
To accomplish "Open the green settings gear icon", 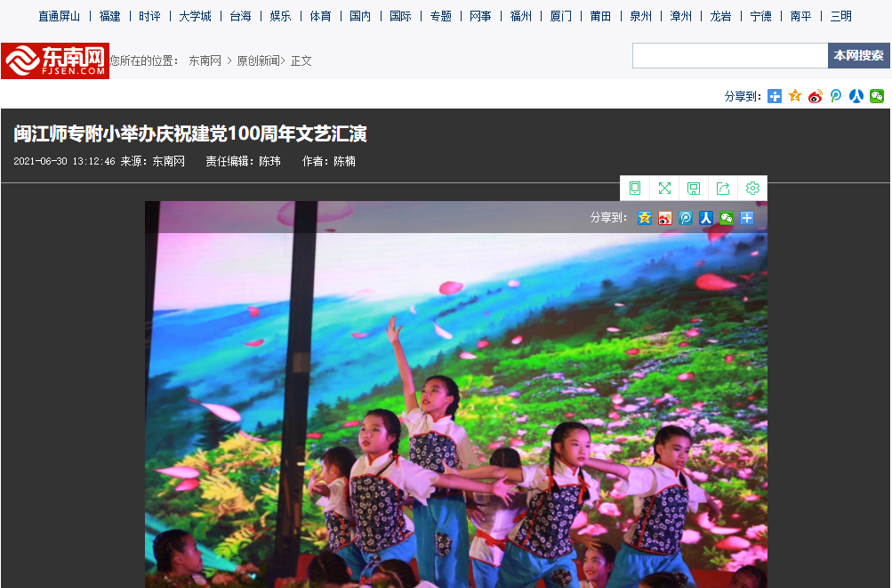I will (752, 188).
